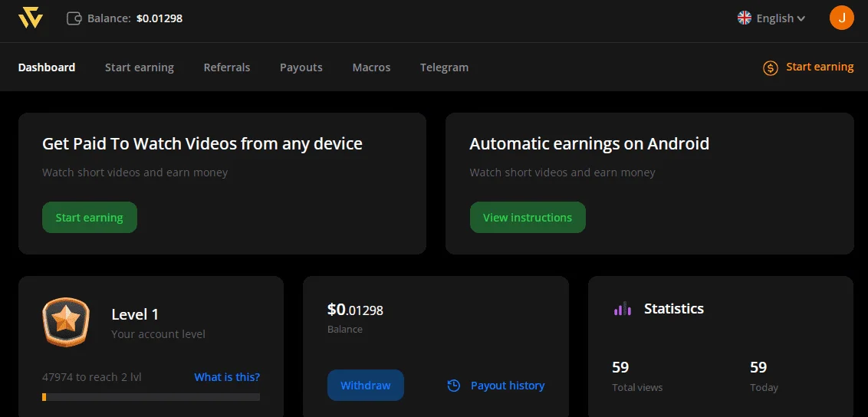The image size is (868, 417).
Task: Click the Level 1 title text
Action: pyautogui.click(x=135, y=315)
